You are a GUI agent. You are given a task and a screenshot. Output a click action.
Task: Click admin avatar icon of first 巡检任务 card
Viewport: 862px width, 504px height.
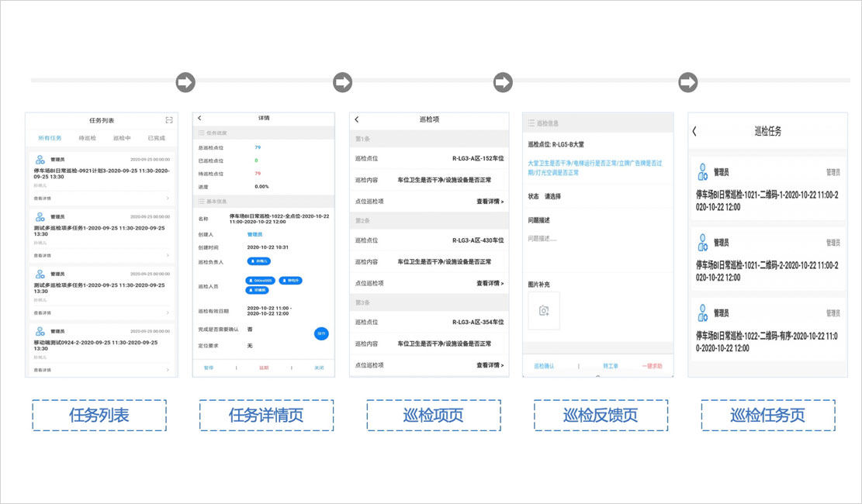[x=703, y=172]
